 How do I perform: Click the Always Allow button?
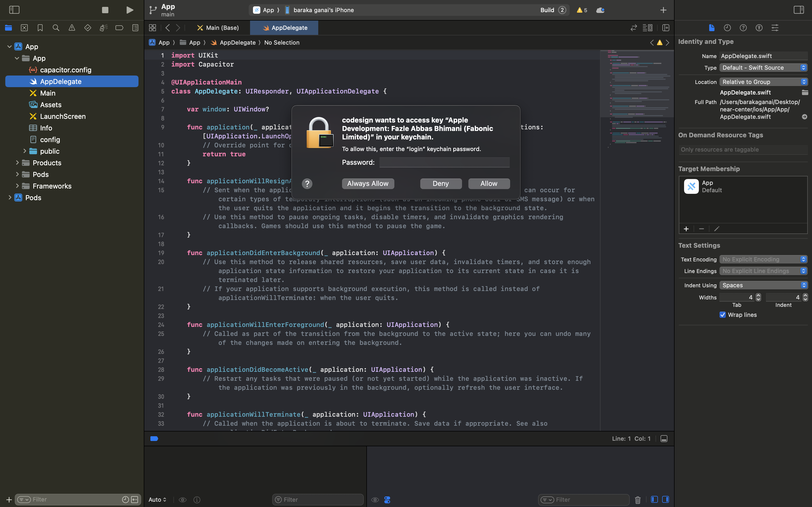click(368, 184)
